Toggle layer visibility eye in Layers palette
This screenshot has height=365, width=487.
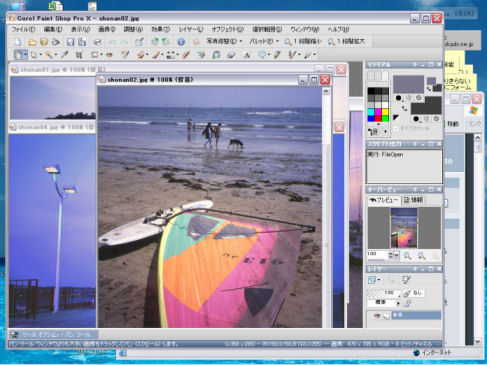tap(377, 315)
